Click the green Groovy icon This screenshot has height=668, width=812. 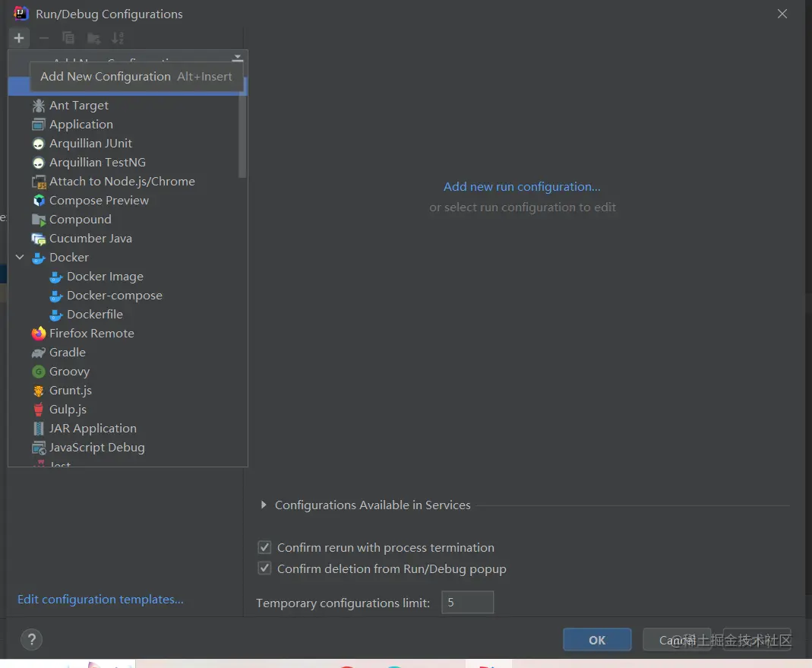(x=38, y=372)
